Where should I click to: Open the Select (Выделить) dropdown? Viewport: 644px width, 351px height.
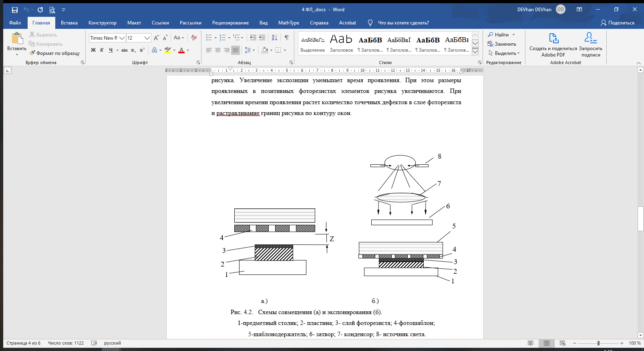click(504, 53)
